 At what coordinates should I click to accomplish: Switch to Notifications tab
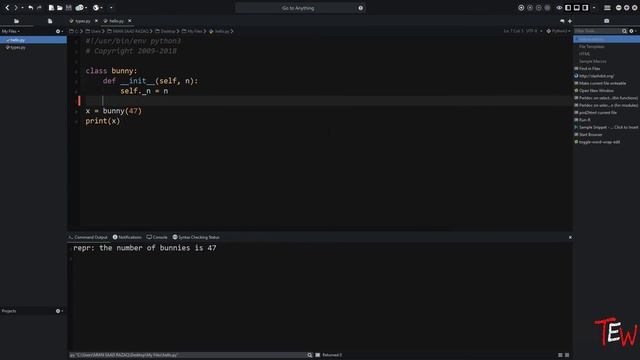(x=127, y=237)
